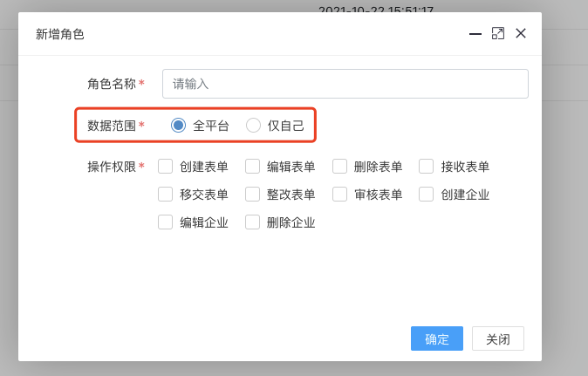Click the 关闭 button
The width and height of the screenshot is (588, 376).
(498, 338)
